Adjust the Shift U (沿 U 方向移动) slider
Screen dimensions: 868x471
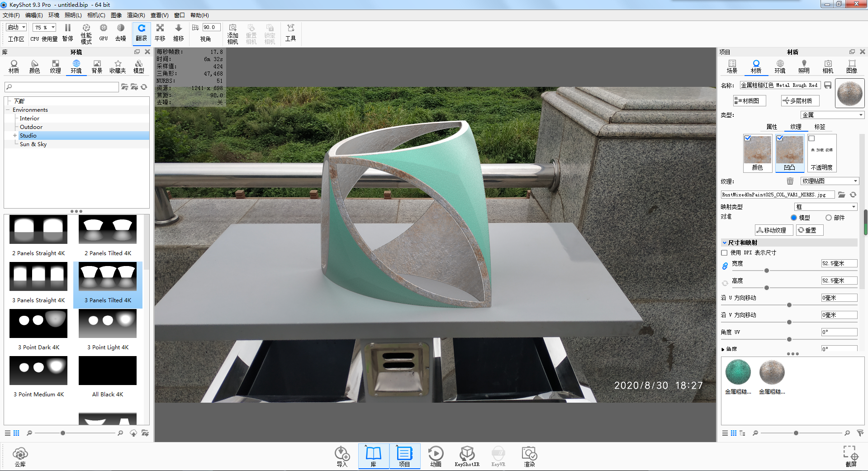789,305
